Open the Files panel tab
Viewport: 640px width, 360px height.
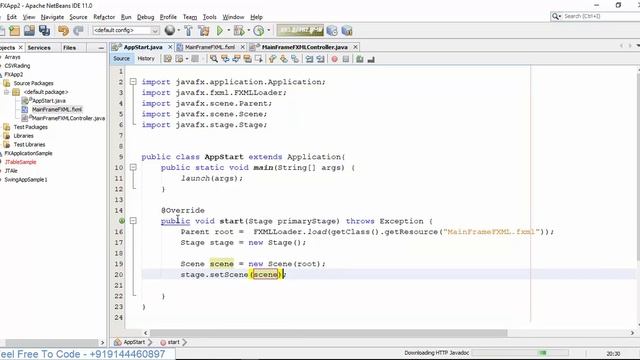[x=69, y=48]
